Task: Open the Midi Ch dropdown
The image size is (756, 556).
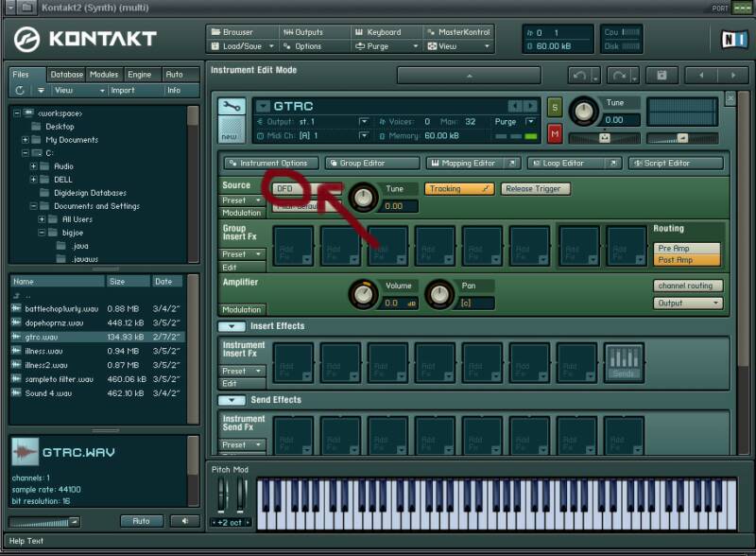Action: 363,136
